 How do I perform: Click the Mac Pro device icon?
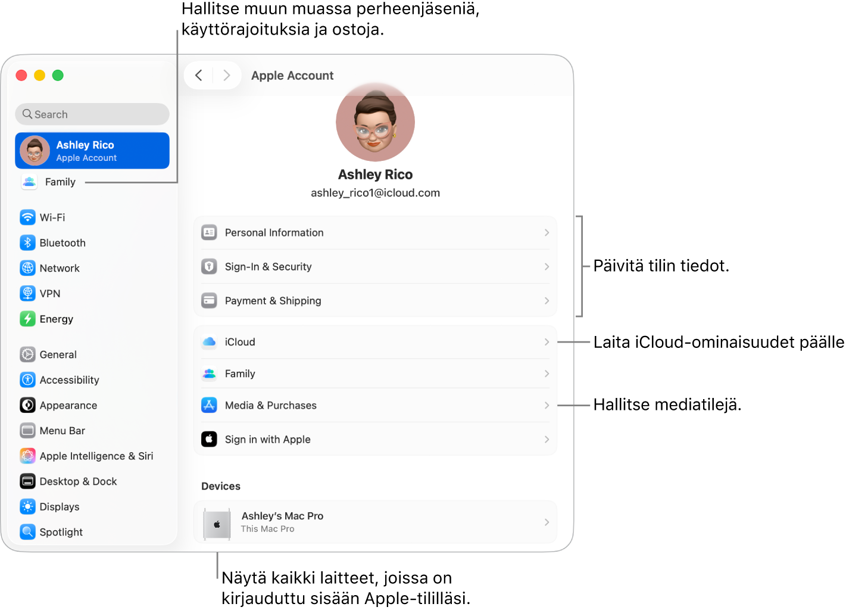217,524
